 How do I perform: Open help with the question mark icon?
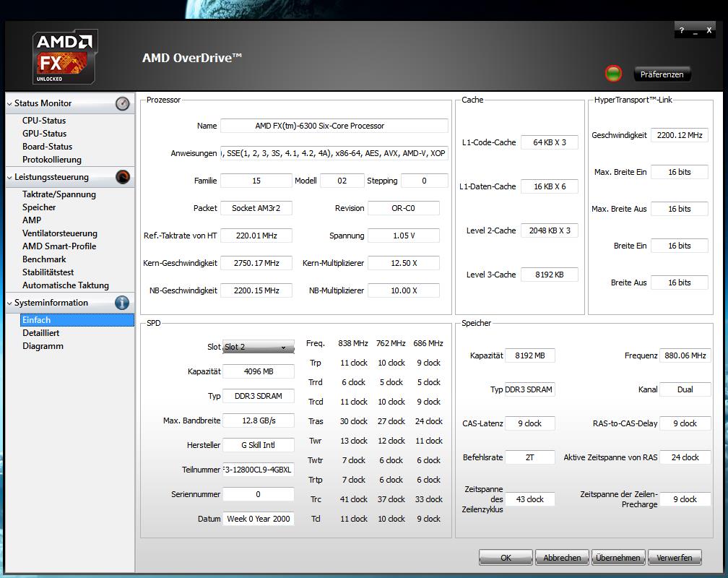pyautogui.click(x=681, y=30)
